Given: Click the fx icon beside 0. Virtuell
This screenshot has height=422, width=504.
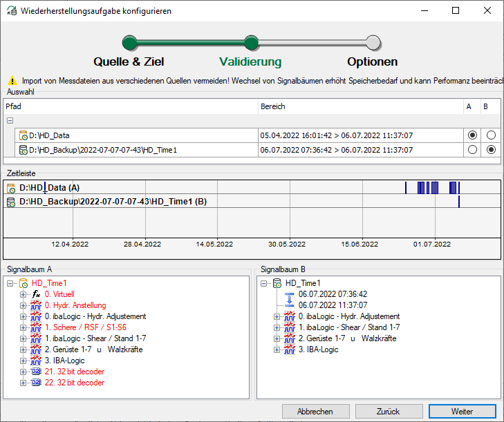Looking at the screenshot, I should [37, 294].
